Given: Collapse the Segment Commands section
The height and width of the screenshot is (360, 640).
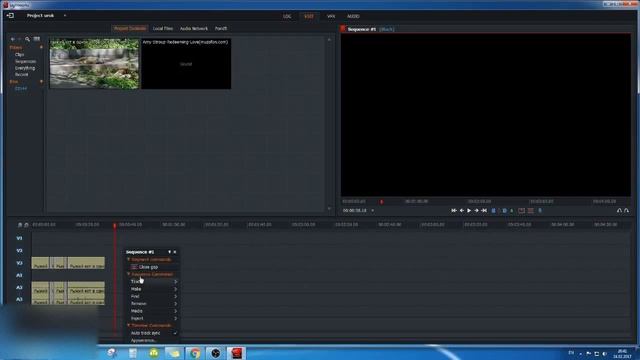Looking at the screenshot, I should click(x=129, y=260).
